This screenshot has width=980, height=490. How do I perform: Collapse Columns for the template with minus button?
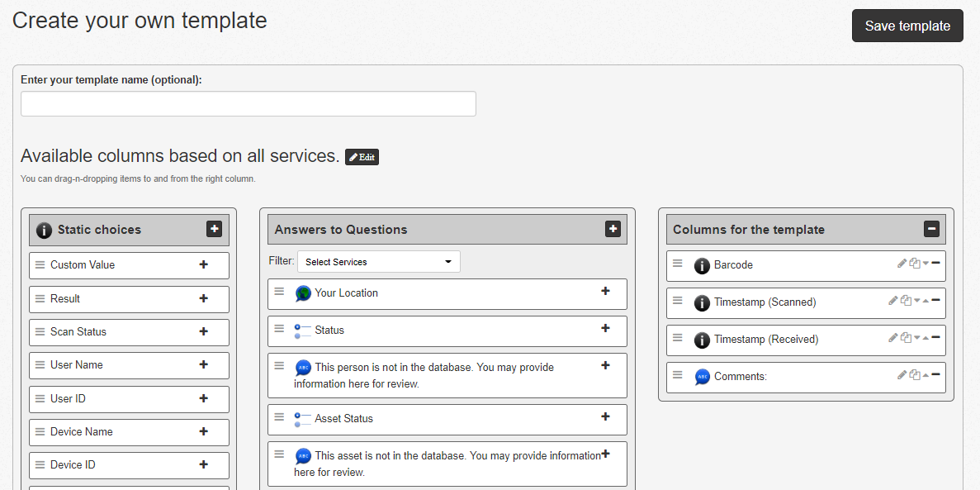coord(931,229)
